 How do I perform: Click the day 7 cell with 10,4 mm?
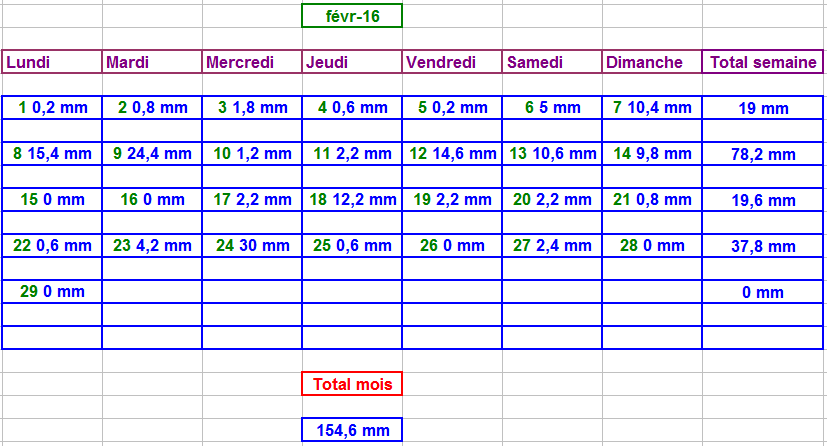pos(652,108)
